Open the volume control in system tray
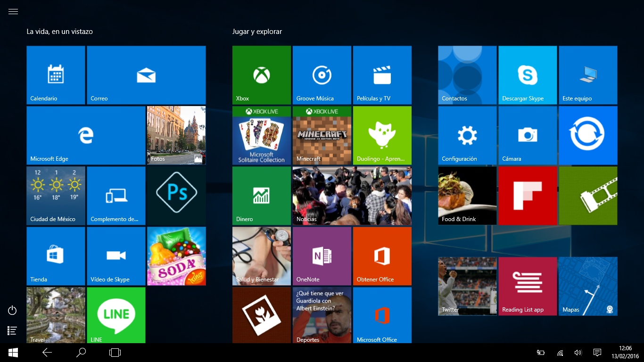 coord(578,353)
